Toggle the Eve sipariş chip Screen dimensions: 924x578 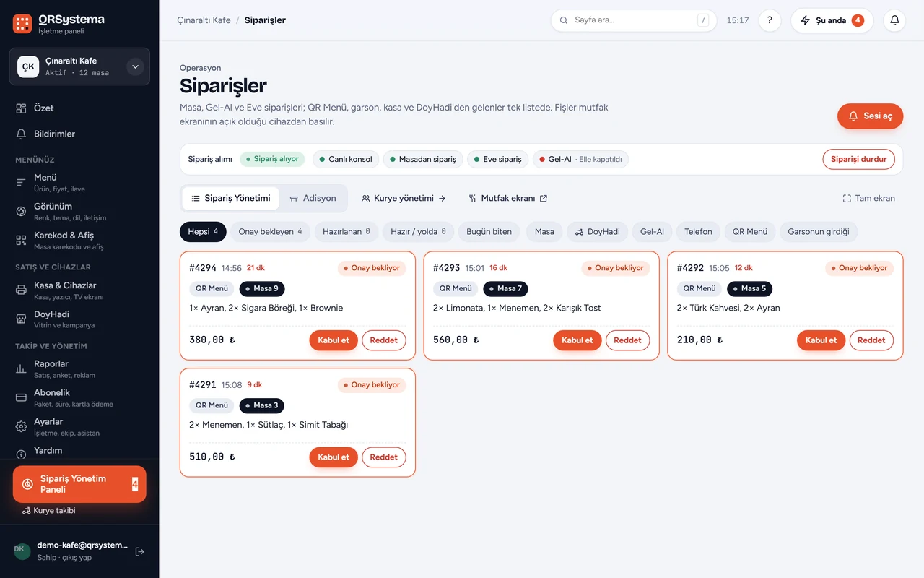click(x=498, y=159)
